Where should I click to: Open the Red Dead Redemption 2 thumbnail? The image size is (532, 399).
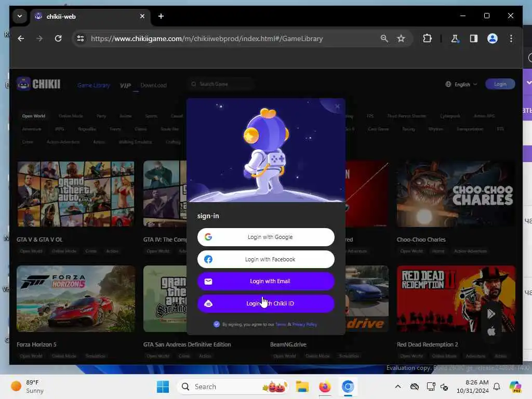coord(456,299)
